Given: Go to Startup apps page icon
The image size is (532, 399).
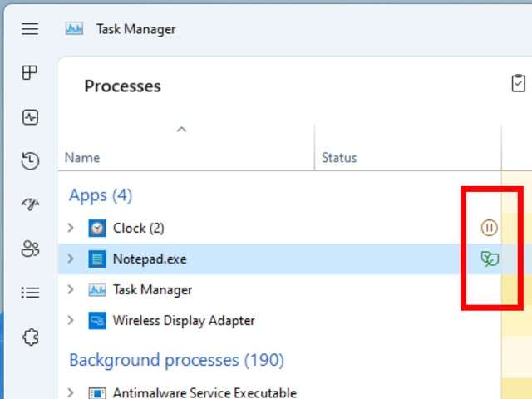Looking at the screenshot, I should click(30, 204).
